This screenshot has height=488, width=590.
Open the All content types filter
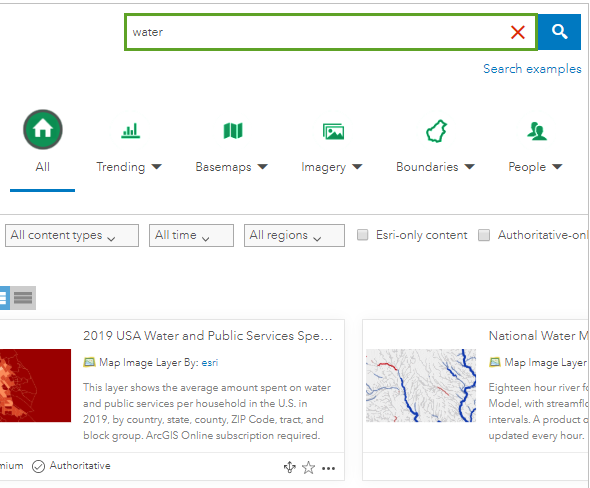[72, 236]
